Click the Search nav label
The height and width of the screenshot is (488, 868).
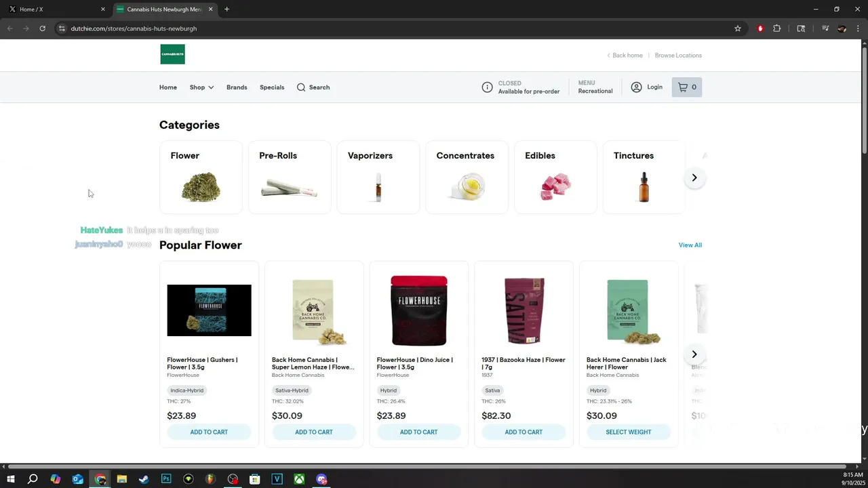point(319,87)
